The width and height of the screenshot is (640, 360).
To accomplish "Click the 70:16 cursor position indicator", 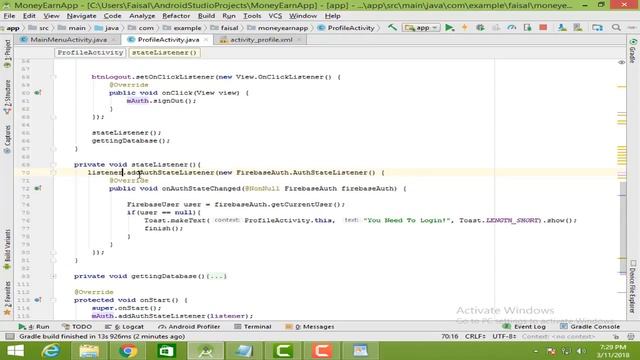I will click(449, 336).
